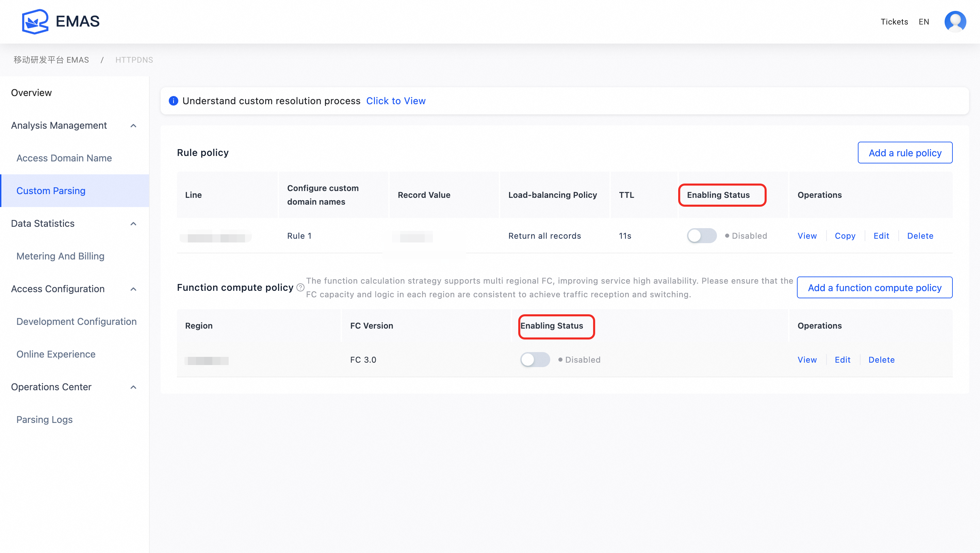Collapse the Data Statistics section
The image size is (980, 553).
[x=133, y=224]
